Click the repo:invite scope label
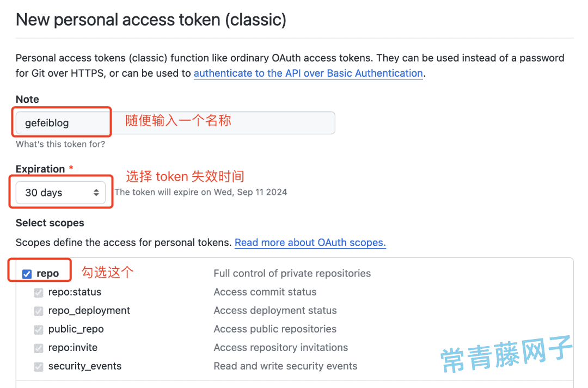 73,348
